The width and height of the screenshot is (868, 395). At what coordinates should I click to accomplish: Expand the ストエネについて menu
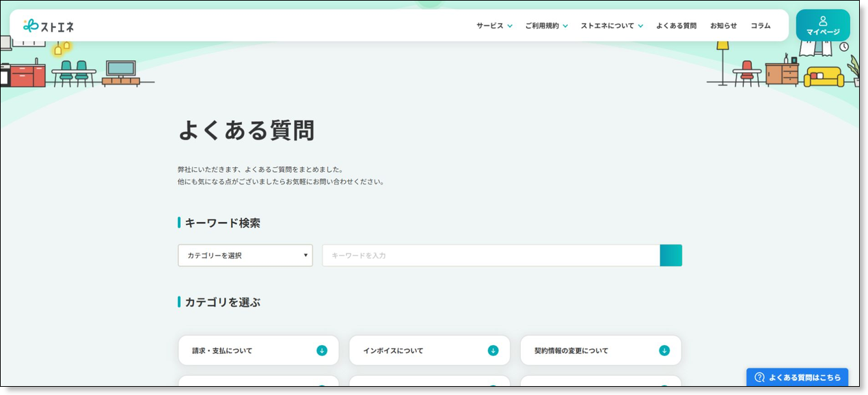click(612, 26)
